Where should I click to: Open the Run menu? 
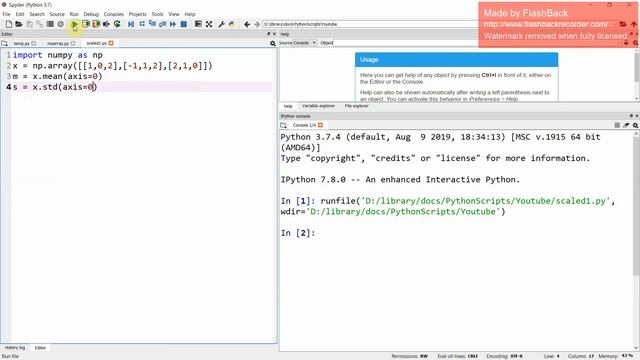pos(74,14)
